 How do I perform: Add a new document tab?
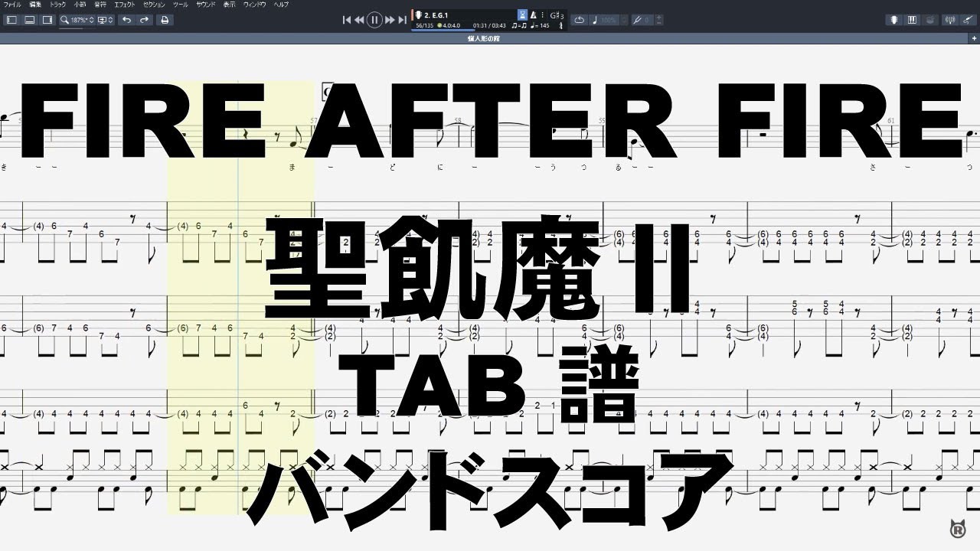(x=974, y=37)
